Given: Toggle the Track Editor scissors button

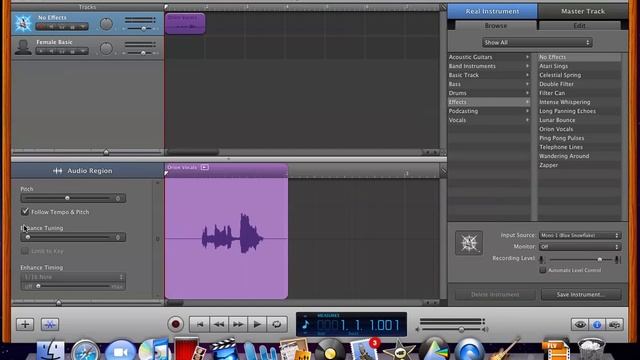Looking at the screenshot, I should pos(50,324).
